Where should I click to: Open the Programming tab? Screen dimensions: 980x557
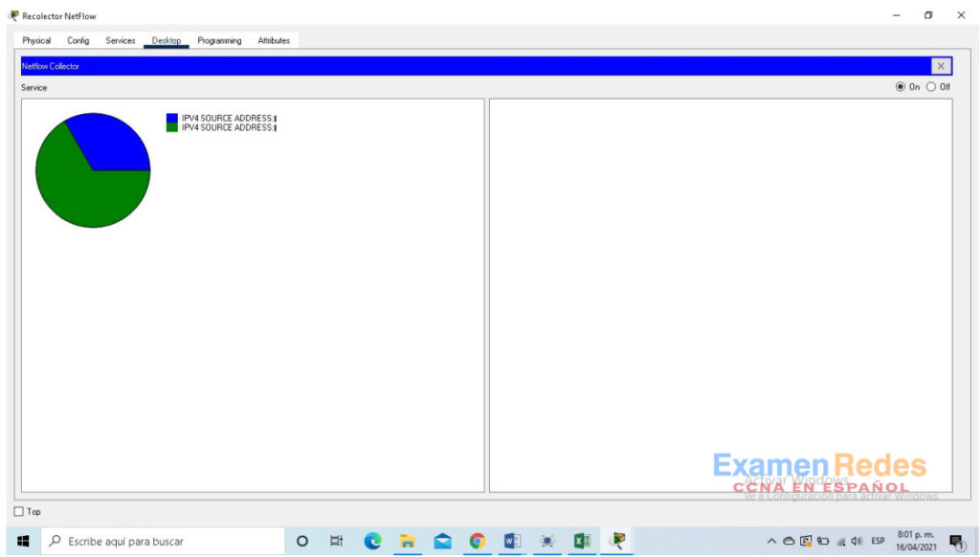point(219,40)
